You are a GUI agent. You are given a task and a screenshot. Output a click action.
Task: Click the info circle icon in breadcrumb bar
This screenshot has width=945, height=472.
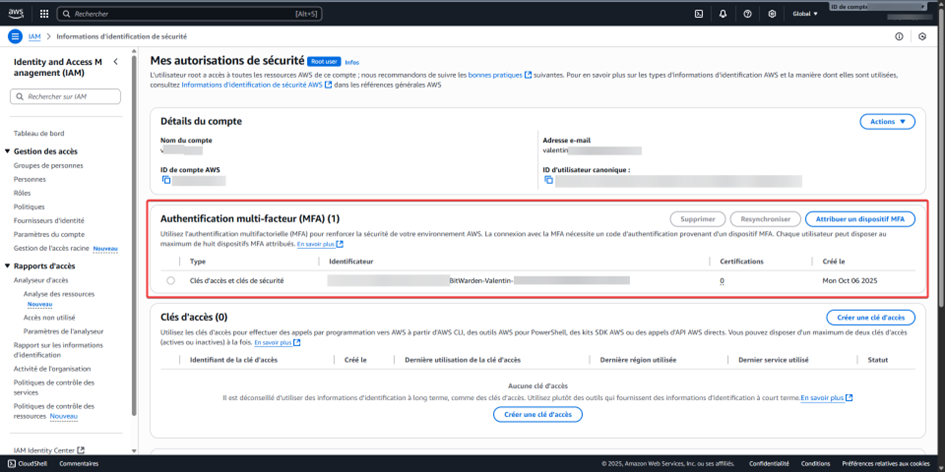(899, 37)
